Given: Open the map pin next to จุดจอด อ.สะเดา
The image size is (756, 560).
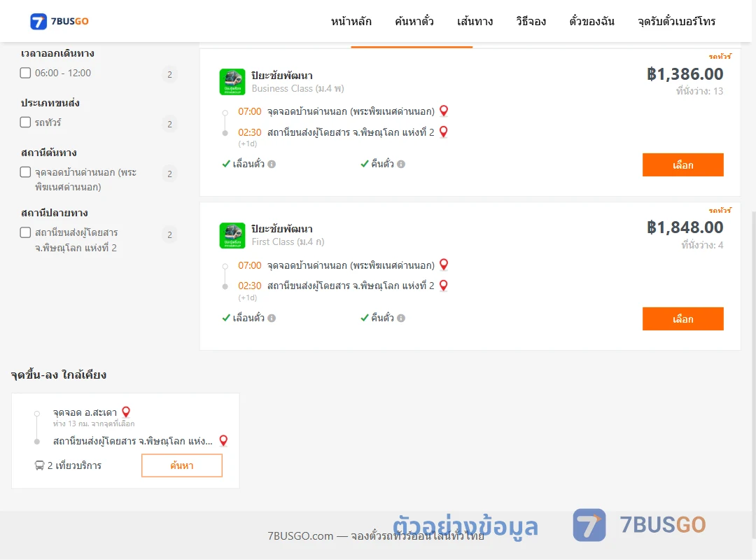Looking at the screenshot, I should (126, 412).
